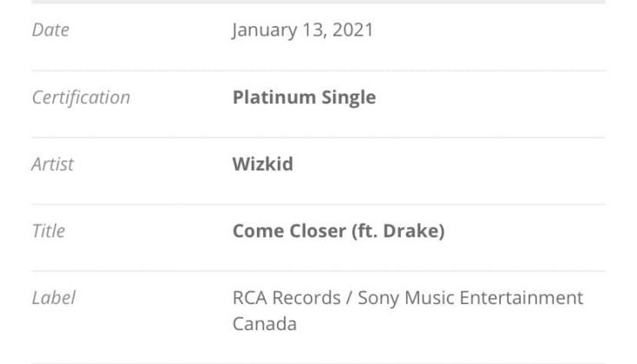Select the January 13, 2021 date value

click(x=303, y=30)
